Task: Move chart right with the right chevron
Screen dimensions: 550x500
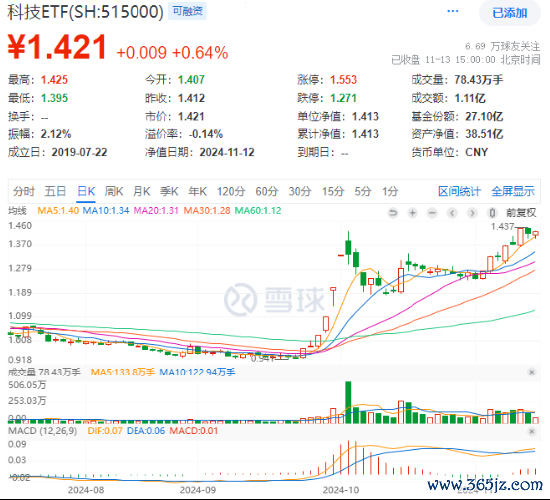Action: (472, 213)
